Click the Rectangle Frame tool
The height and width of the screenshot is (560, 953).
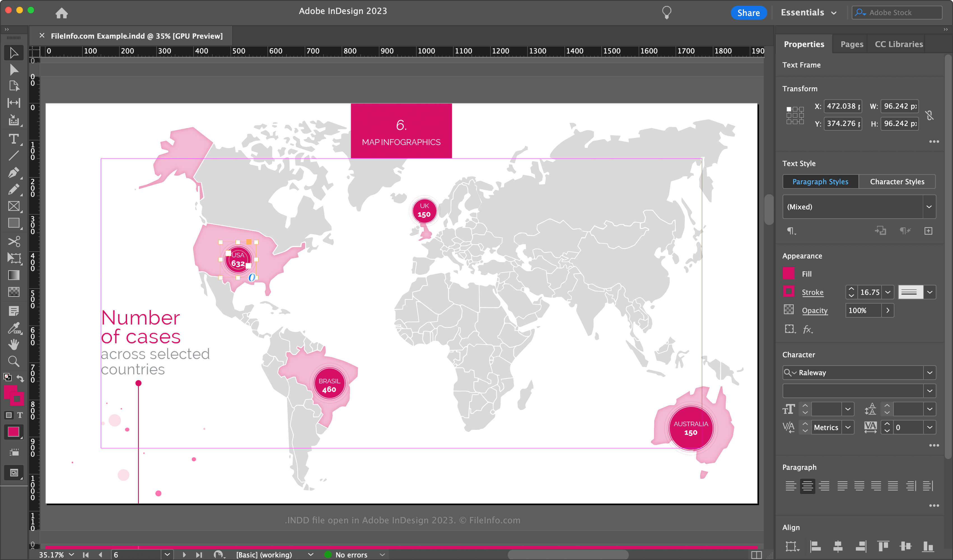[x=14, y=206]
